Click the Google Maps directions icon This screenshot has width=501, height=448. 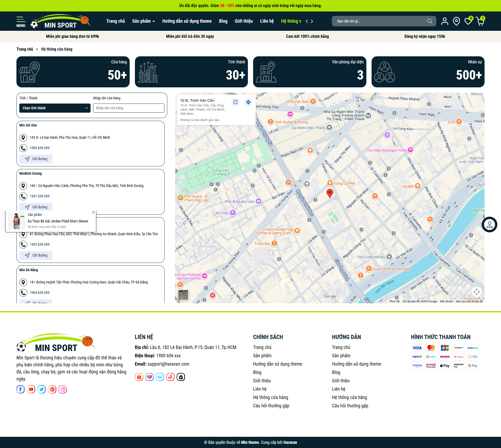tap(248, 102)
